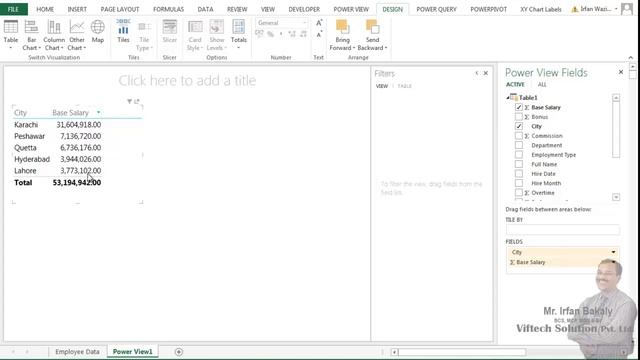640x360 pixels.
Task: Select the Peshawar row cell
Action: [29, 136]
